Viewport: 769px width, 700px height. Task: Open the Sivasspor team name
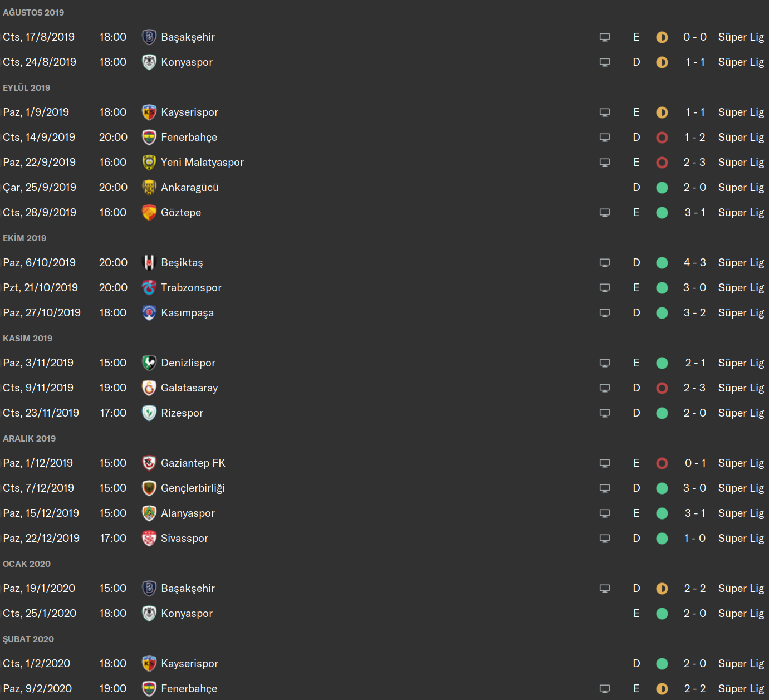coord(184,539)
